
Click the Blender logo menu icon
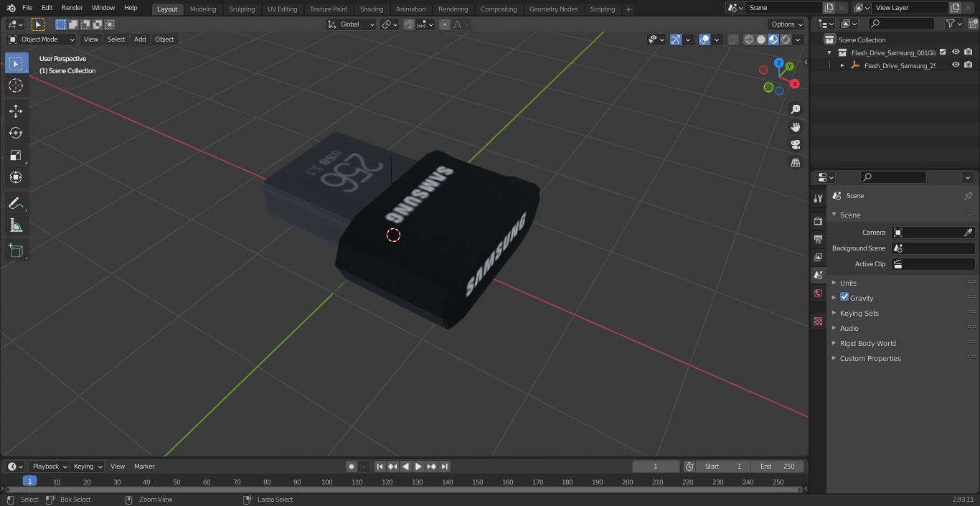[11, 8]
